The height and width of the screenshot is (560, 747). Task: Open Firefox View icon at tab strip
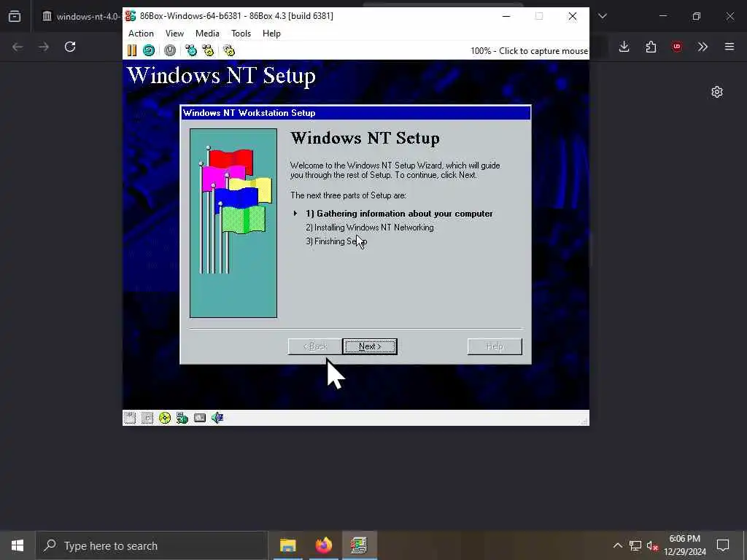pos(15,16)
